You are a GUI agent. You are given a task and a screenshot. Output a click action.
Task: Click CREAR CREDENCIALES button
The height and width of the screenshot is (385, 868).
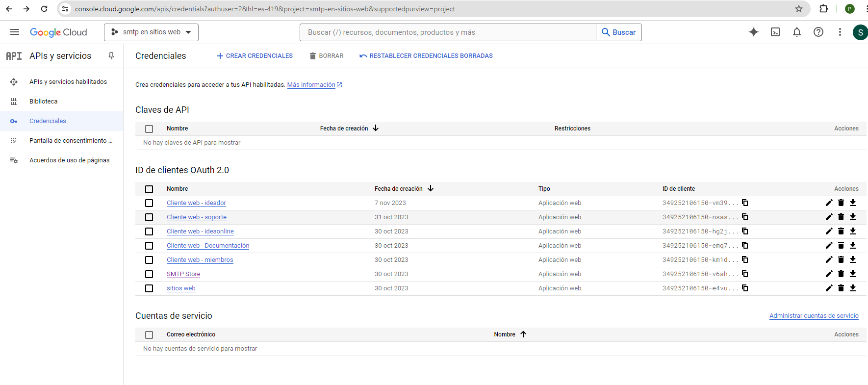click(255, 56)
